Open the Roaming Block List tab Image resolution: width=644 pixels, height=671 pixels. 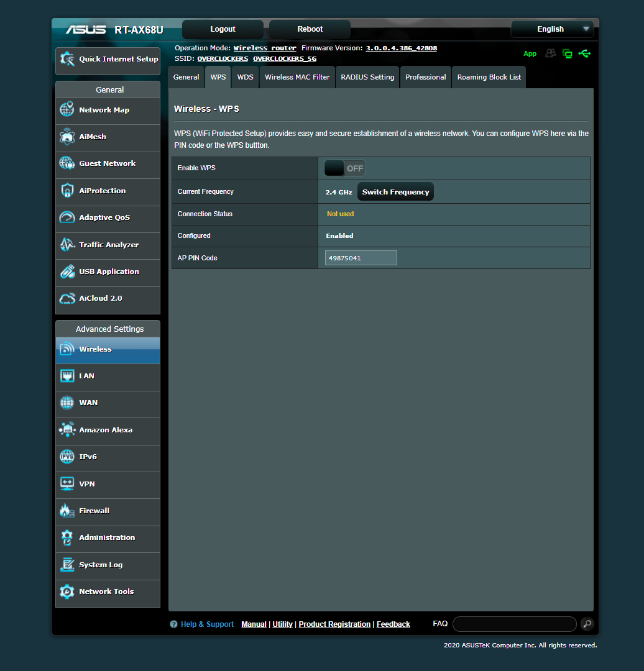click(x=489, y=77)
